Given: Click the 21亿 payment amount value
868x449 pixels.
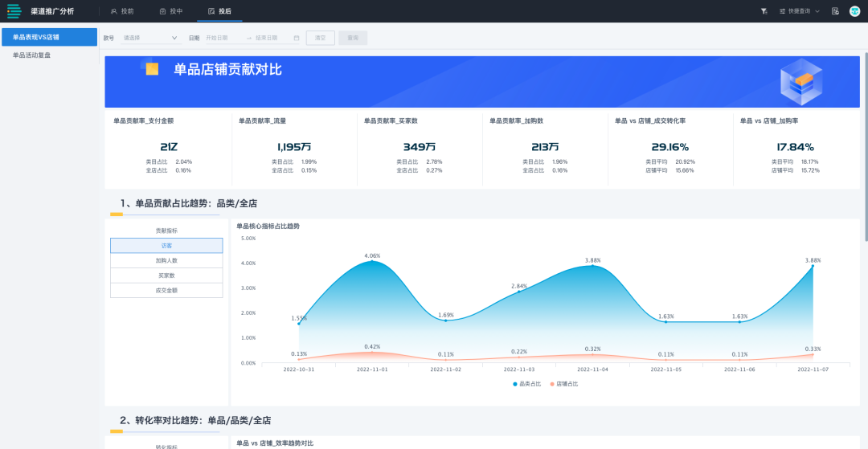Looking at the screenshot, I should coord(168,147).
